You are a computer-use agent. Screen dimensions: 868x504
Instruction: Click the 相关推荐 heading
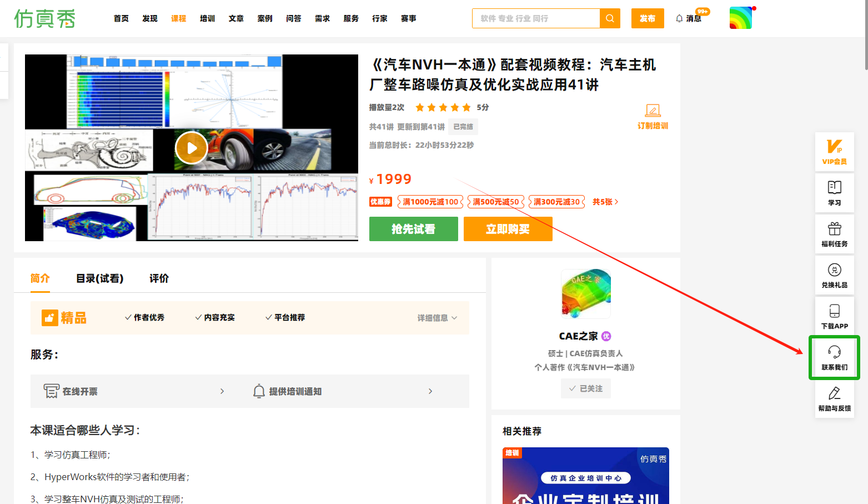coord(522,431)
